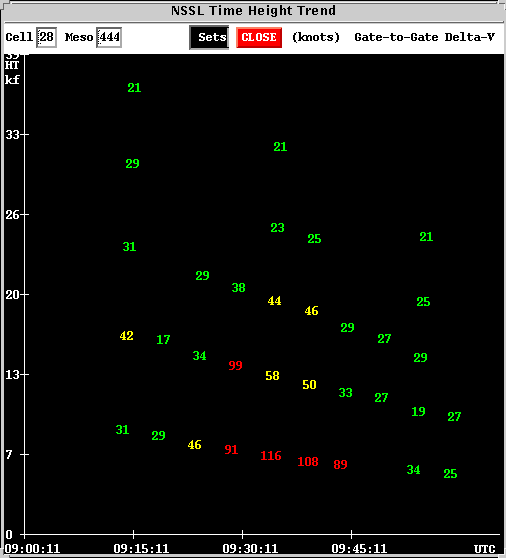
Task: Click the yellow 42 value
Action: tap(127, 336)
